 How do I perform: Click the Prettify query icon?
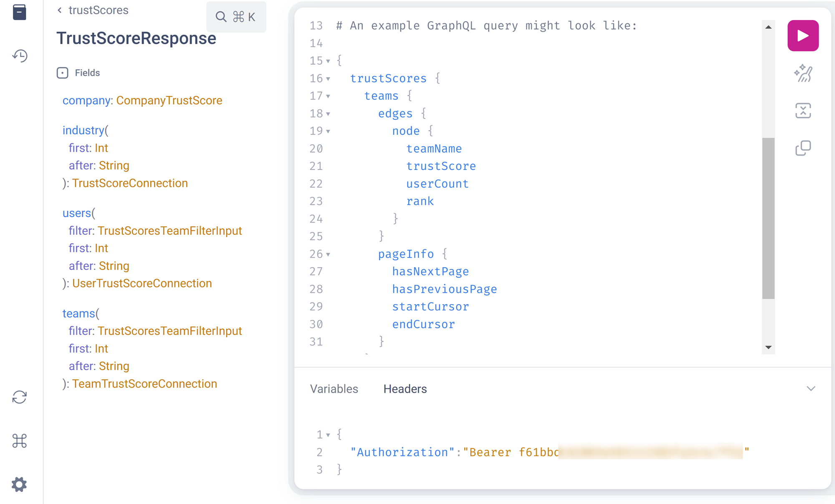pos(803,73)
